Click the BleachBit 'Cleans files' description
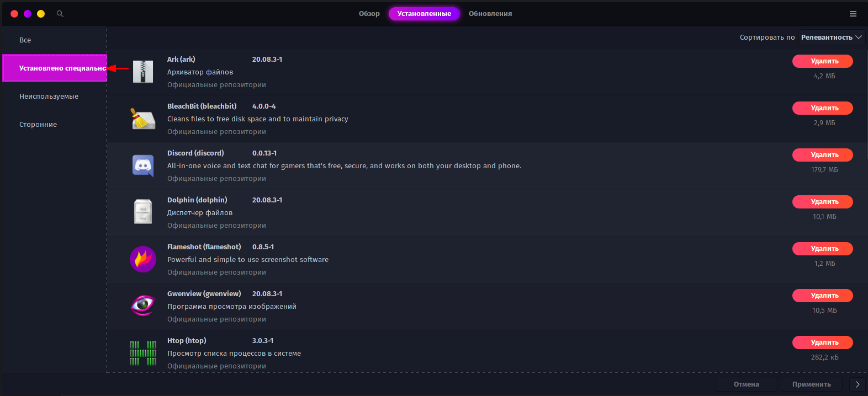Screen dimensions: 868x396 click(x=258, y=119)
